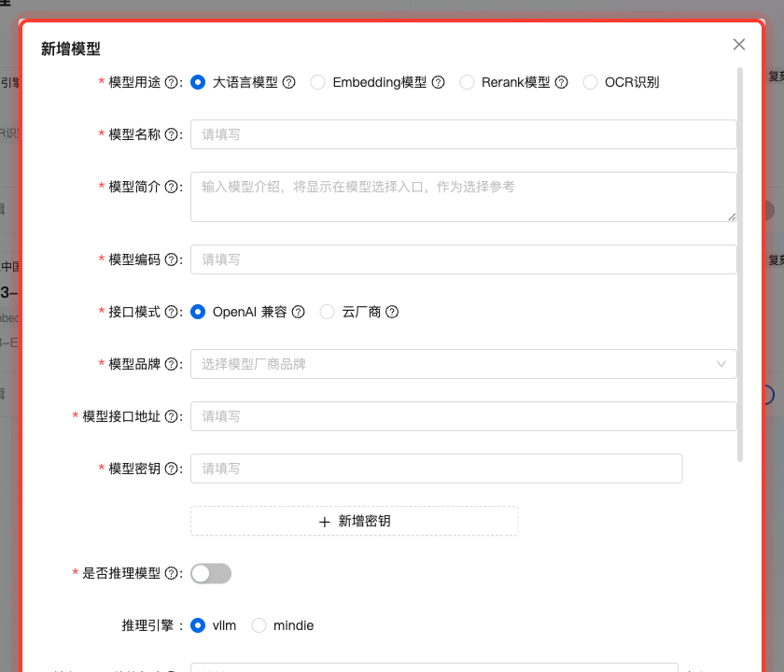Image resolution: width=784 pixels, height=672 pixels.
Task: Open the 模型品牌 brand dropdown
Action: (463, 364)
